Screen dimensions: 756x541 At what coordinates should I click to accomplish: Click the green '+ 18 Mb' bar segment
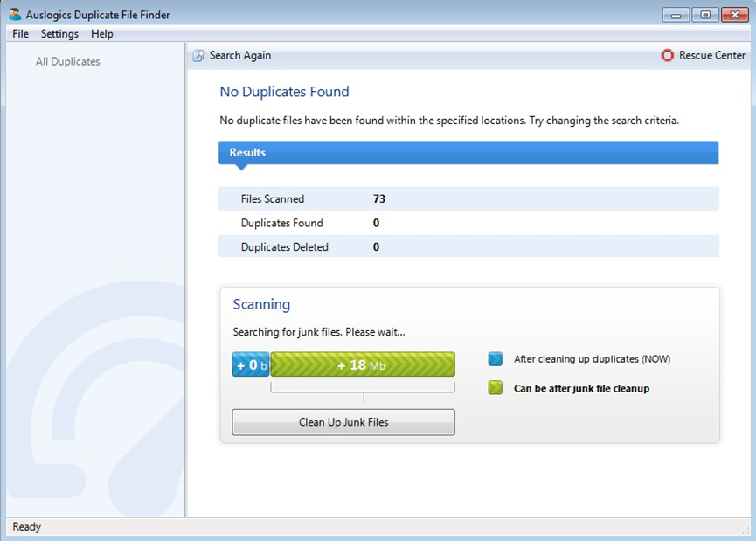click(363, 364)
